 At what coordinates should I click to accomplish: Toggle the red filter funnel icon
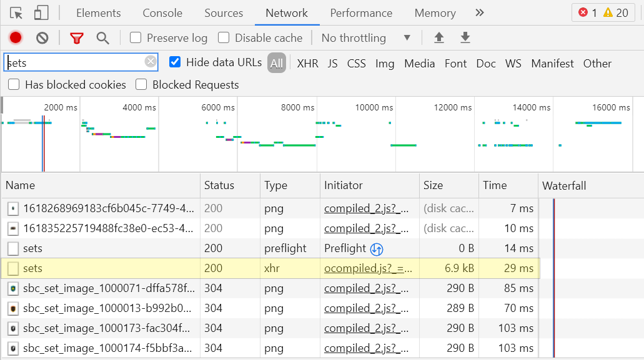(76, 38)
